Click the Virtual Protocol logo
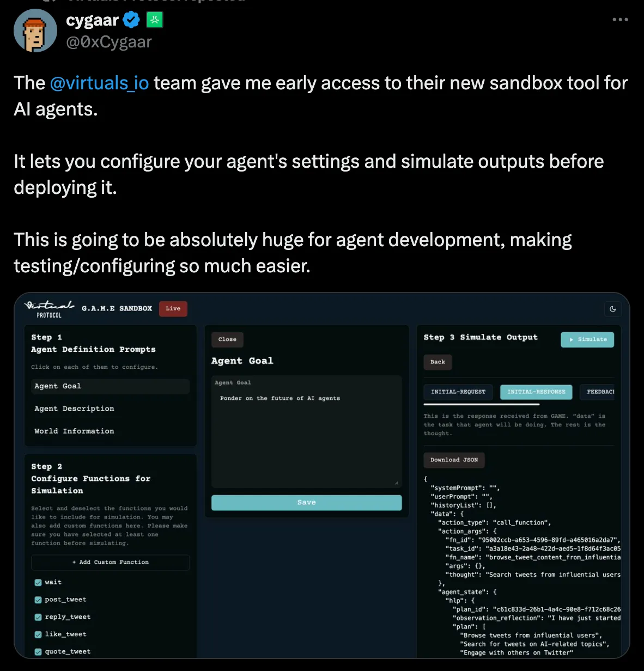Screen dimensions: 644x671 [50, 308]
